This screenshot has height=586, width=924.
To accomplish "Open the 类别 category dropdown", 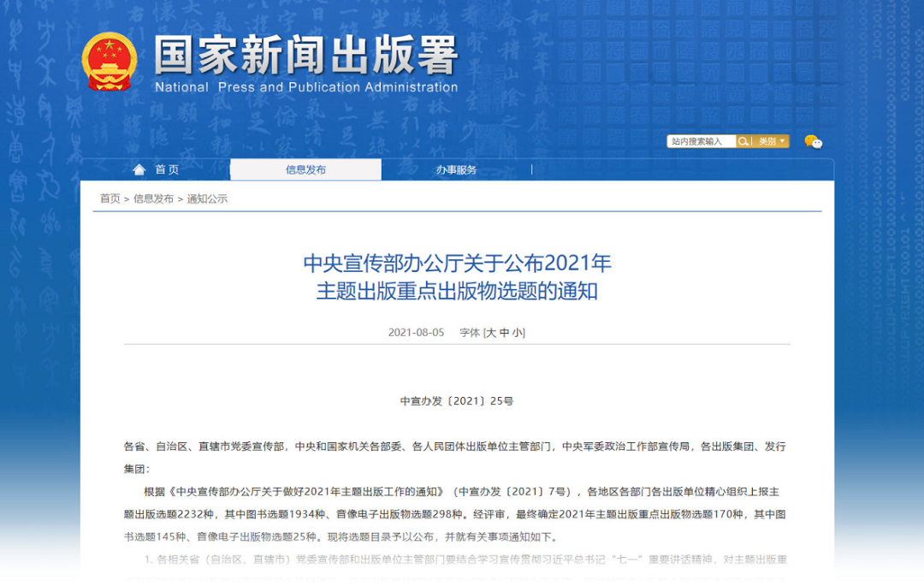I will 772,141.
